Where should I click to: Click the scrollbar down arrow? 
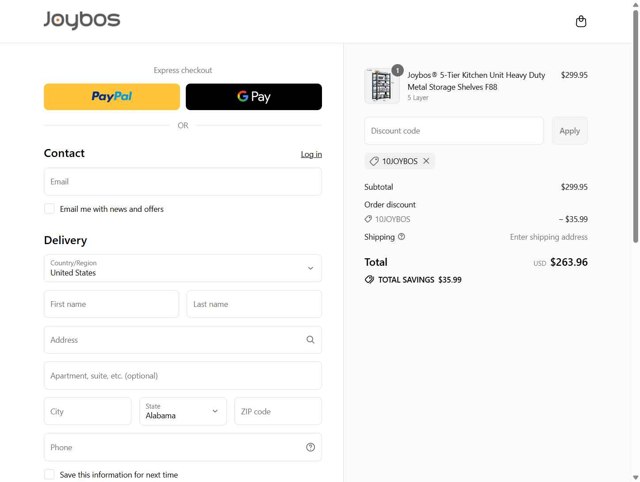point(636,477)
